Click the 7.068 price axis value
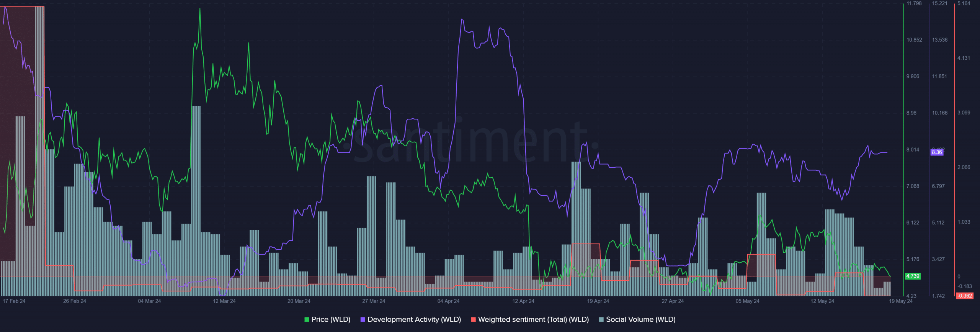The image size is (980, 332). [913, 186]
